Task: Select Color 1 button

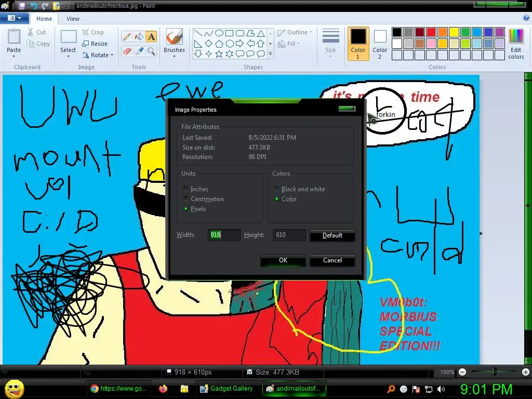Action: 358,44
